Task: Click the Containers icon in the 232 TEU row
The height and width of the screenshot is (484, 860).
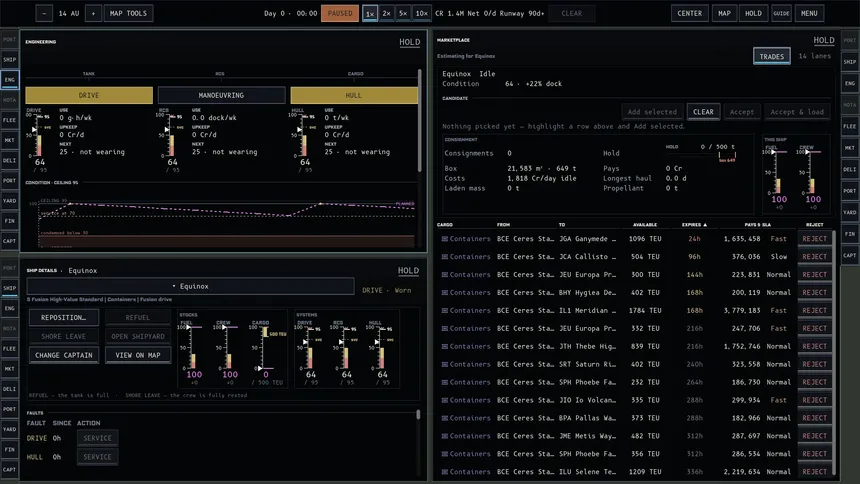Action: click(x=445, y=382)
